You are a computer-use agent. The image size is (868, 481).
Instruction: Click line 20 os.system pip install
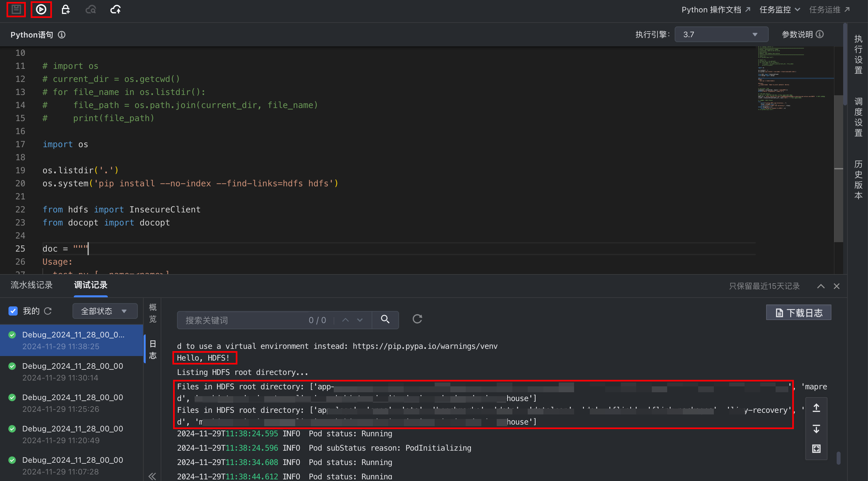(x=190, y=183)
